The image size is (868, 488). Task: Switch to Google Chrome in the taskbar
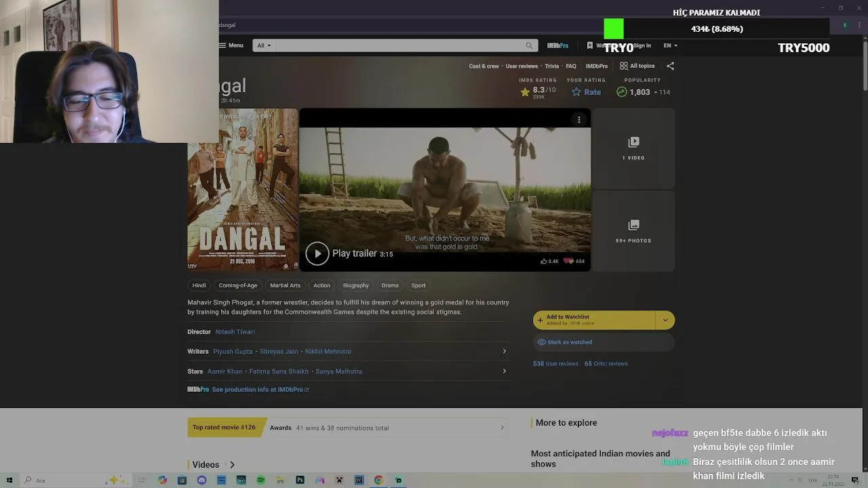click(x=378, y=480)
